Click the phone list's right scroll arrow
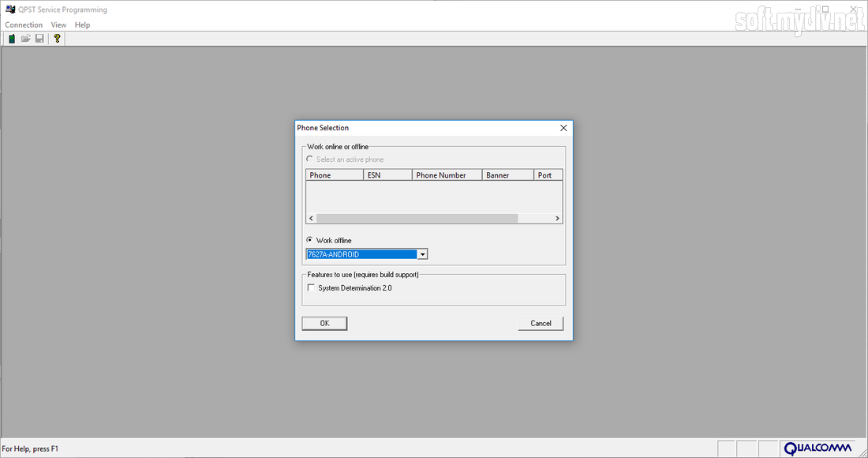Viewport: 868px width, 458px height. [557, 218]
